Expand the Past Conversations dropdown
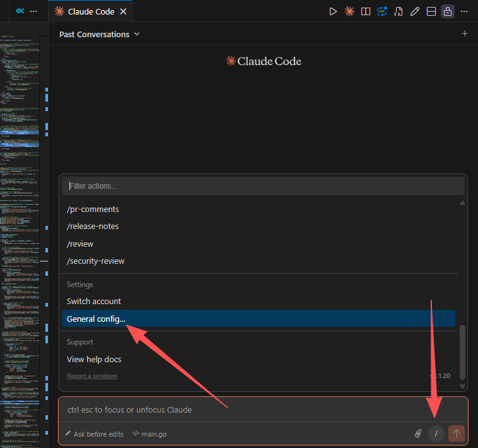 point(100,34)
